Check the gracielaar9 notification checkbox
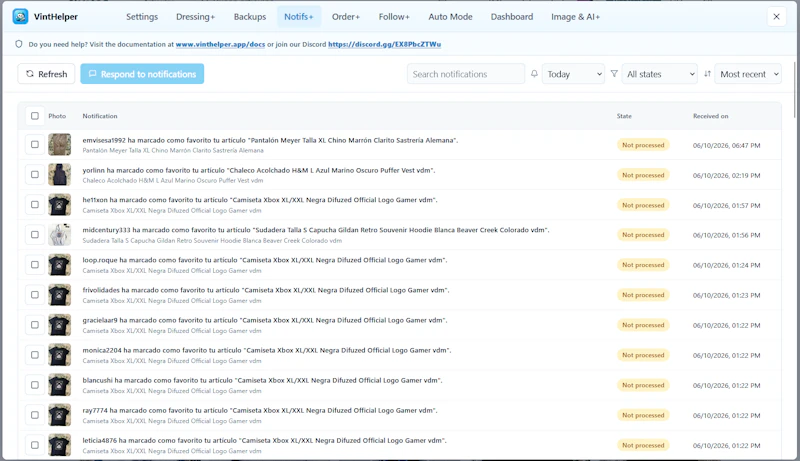This screenshot has height=461, width=800. [x=35, y=325]
